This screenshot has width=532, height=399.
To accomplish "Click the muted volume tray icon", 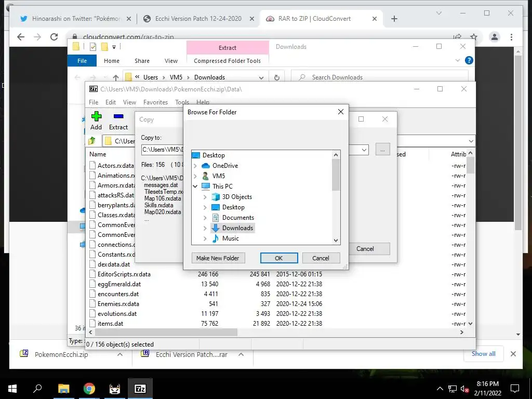I will tap(464, 389).
